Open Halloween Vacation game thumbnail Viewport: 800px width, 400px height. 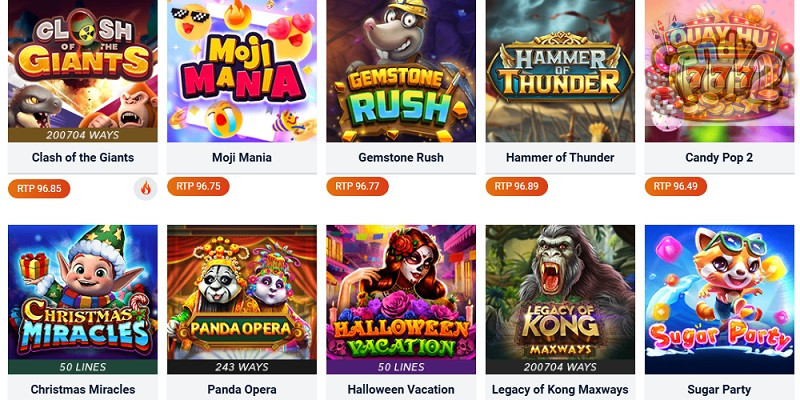point(401,299)
